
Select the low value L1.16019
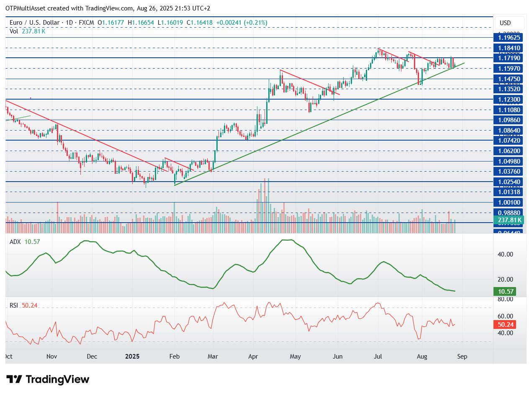point(171,22)
